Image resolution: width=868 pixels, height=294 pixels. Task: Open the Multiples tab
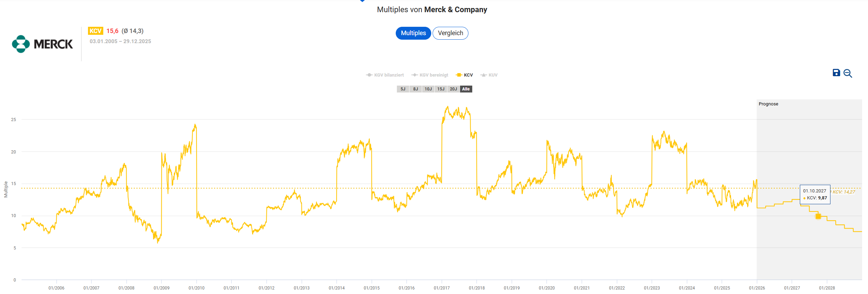click(413, 33)
